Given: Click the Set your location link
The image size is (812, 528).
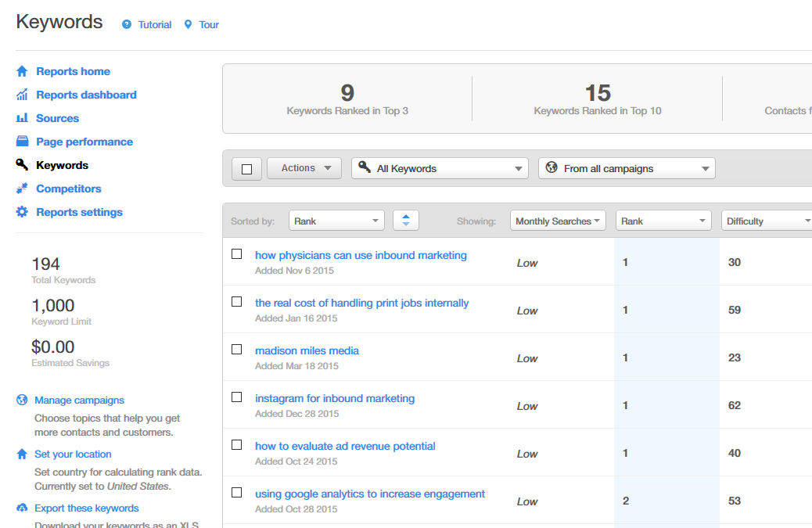Looking at the screenshot, I should tap(73, 454).
